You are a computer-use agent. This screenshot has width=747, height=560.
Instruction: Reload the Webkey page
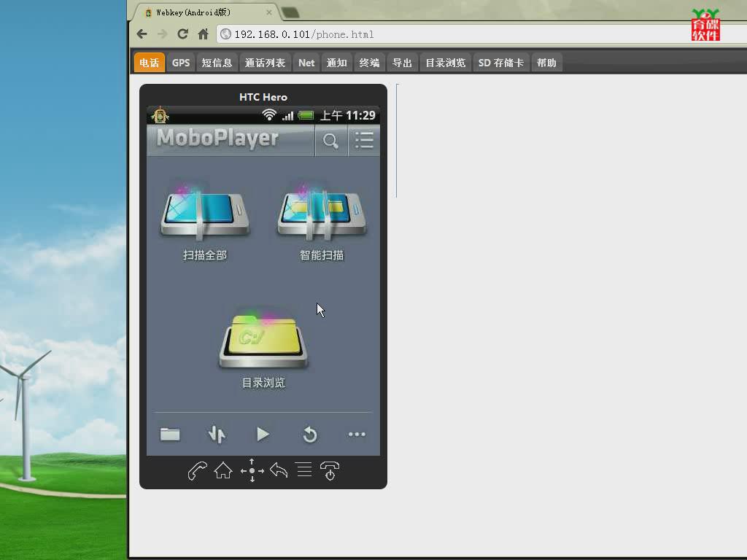[182, 34]
